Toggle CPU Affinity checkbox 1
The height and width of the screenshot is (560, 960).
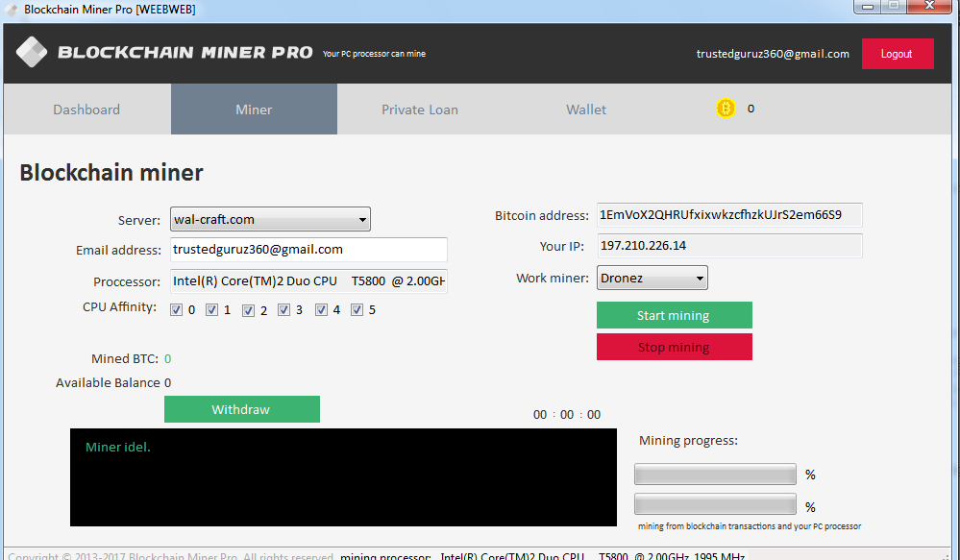(x=211, y=309)
